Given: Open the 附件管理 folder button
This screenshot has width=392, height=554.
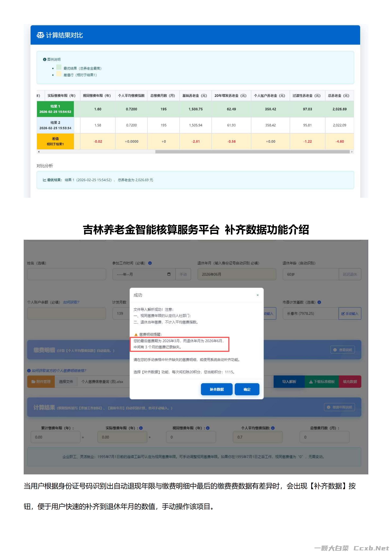Looking at the screenshot, I should click(41, 382).
